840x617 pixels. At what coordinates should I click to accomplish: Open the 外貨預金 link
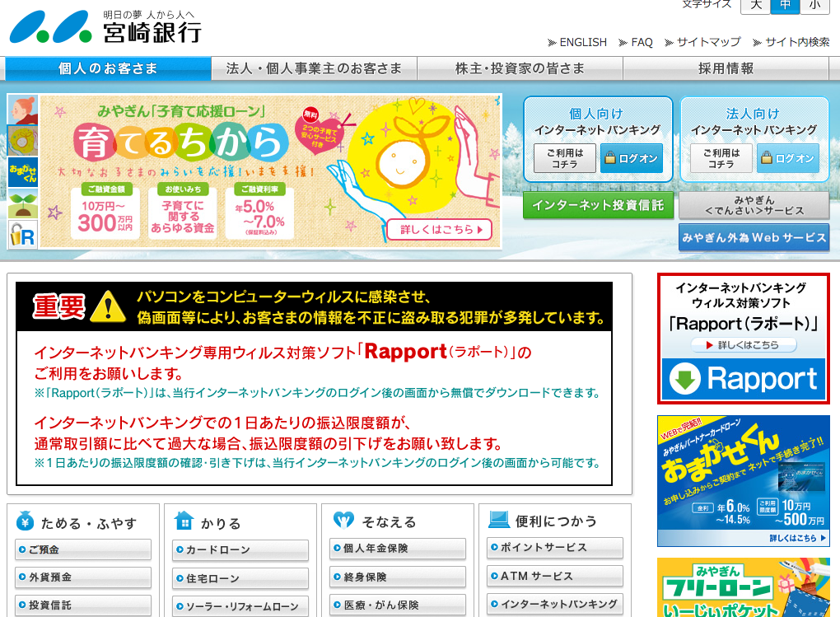83,577
